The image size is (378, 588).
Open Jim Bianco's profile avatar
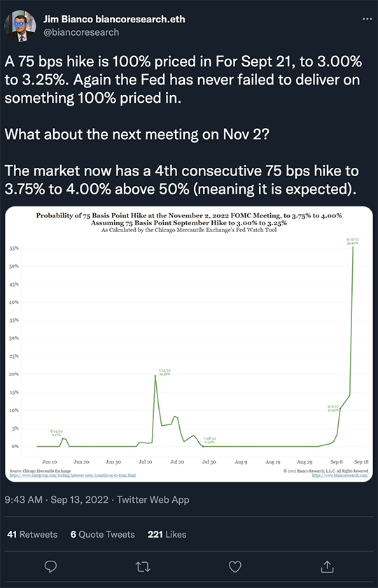click(x=20, y=26)
